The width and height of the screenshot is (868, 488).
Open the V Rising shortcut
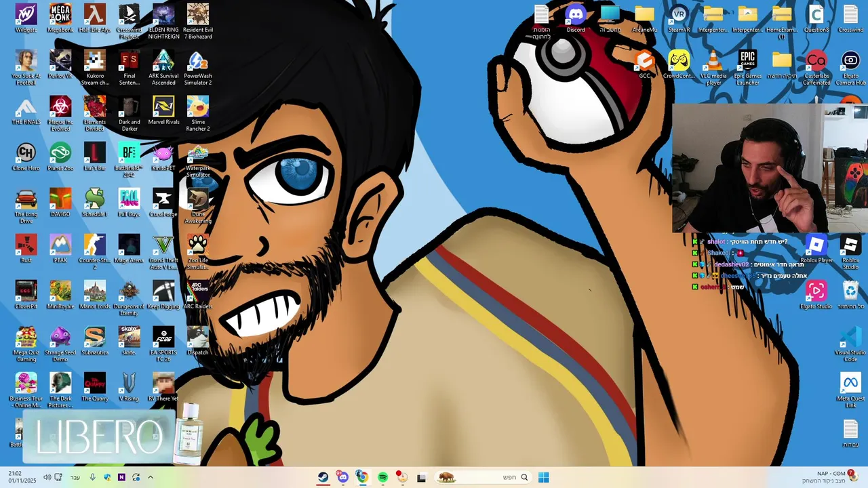coord(129,387)
